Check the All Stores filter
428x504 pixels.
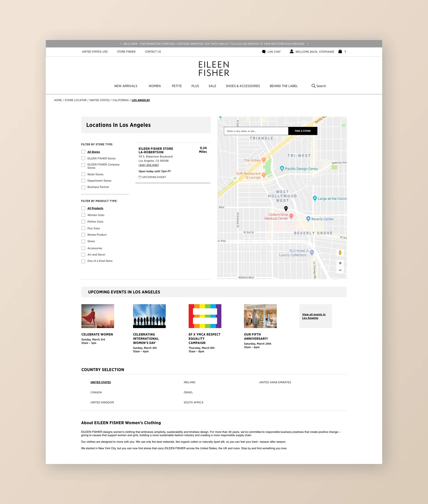[83, 152]
